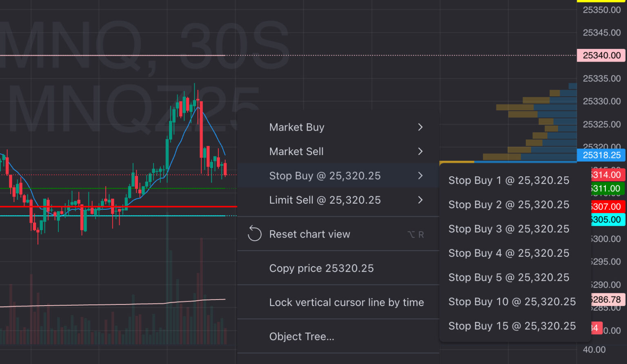Select Stop Buy 1 @ 25,320.25

[x=509, y=180]
